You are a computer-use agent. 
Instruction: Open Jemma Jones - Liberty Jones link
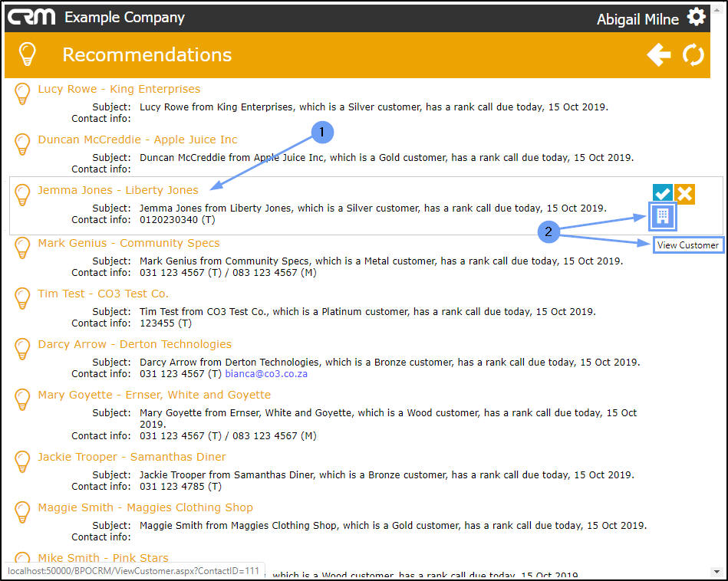(x=118, y=190)
